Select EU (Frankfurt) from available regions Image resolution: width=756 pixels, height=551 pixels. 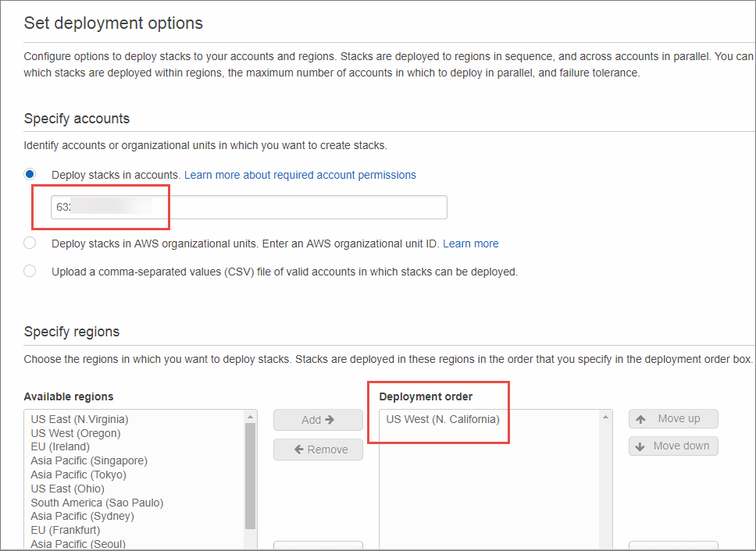(x=65, y=530)
